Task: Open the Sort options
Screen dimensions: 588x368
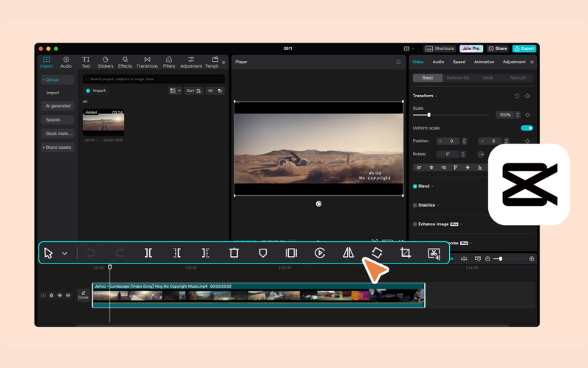Action: pos(193,91)
